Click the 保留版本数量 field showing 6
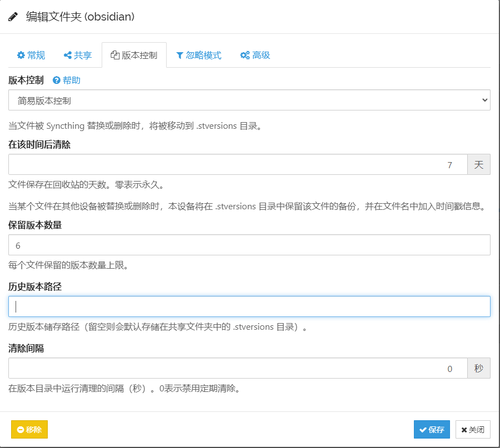Viewport: 500px width, 448px height. click(249, 245)
